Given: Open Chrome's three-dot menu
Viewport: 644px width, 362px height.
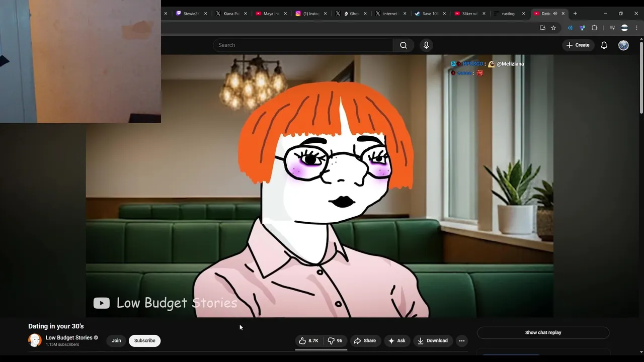Looking at the screenshot, I should [x=636, y=28].
